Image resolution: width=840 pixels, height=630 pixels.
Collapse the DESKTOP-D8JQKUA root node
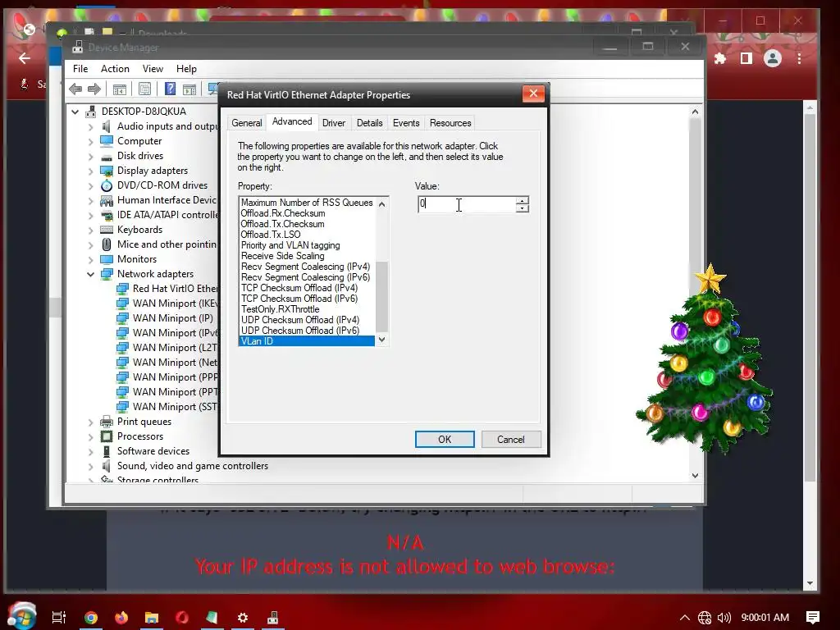pyautogui.click(x=75, y=112)
